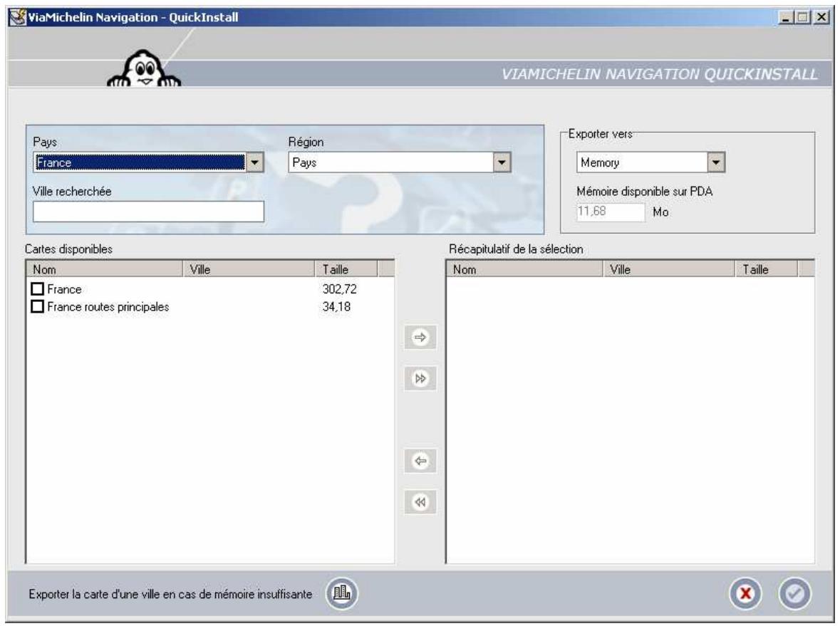This screenshot has width=840, height=626.
Task: Click the Ville recherchée text field
Action: click(148, 212)
